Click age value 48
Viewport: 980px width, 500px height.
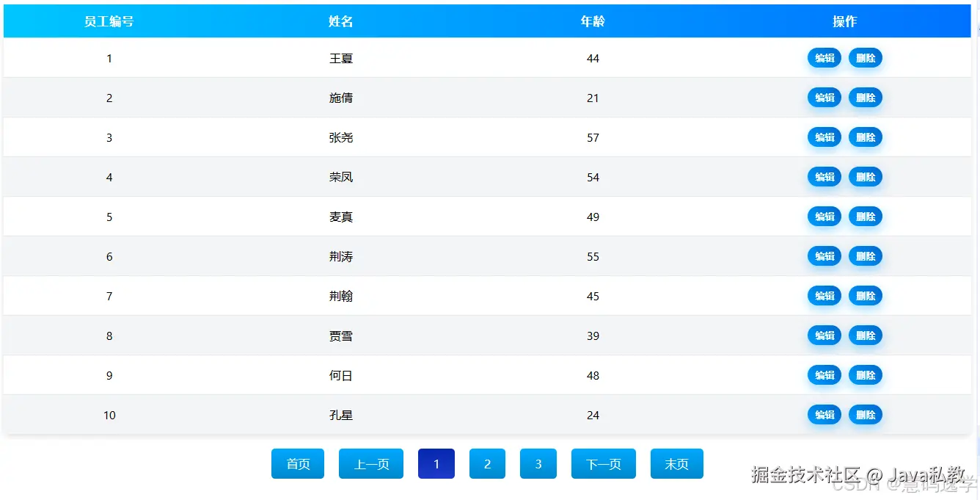593,375
